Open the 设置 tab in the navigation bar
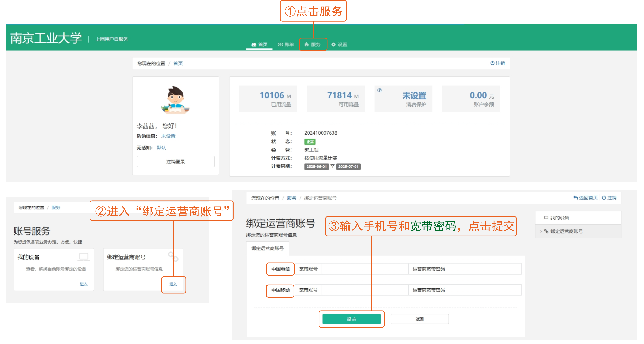This screenshot has width=644, height=344. coord(339,45)
